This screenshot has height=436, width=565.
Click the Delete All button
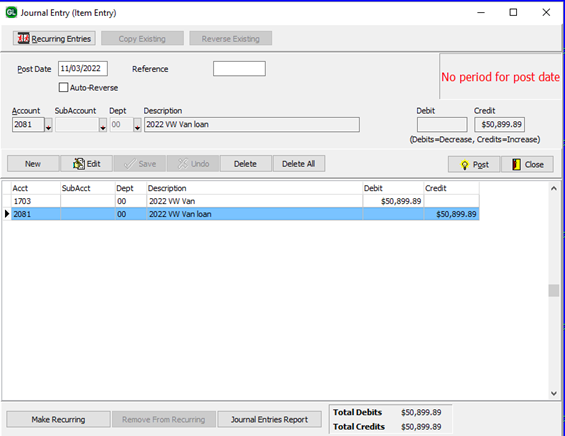pyautogui.click(x=299, y=164)
